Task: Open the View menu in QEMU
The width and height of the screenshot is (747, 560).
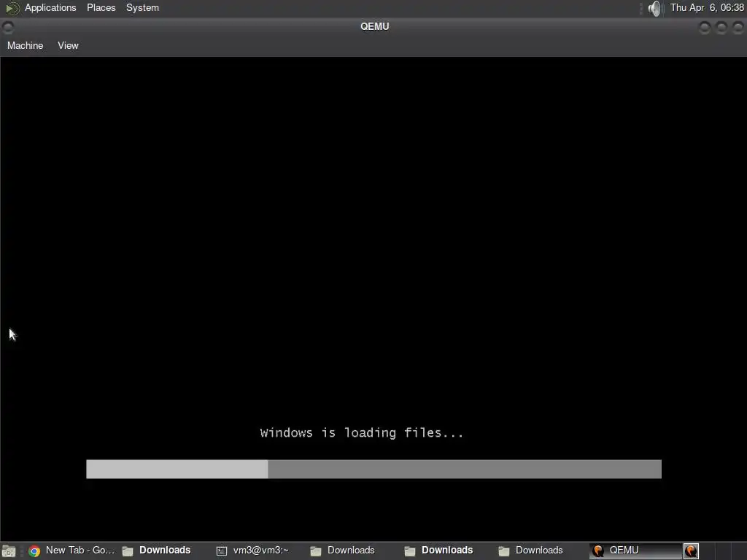Action: pyautogui.click(x=68, y=46)
